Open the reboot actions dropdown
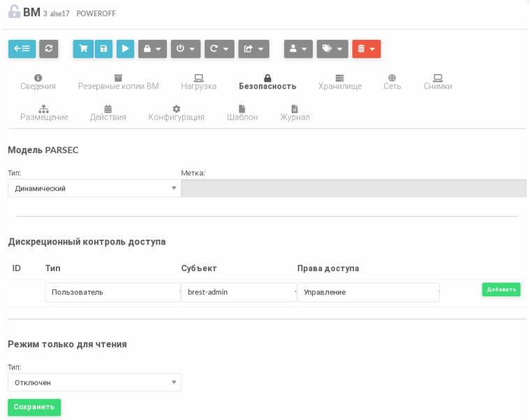 [219, 49]
